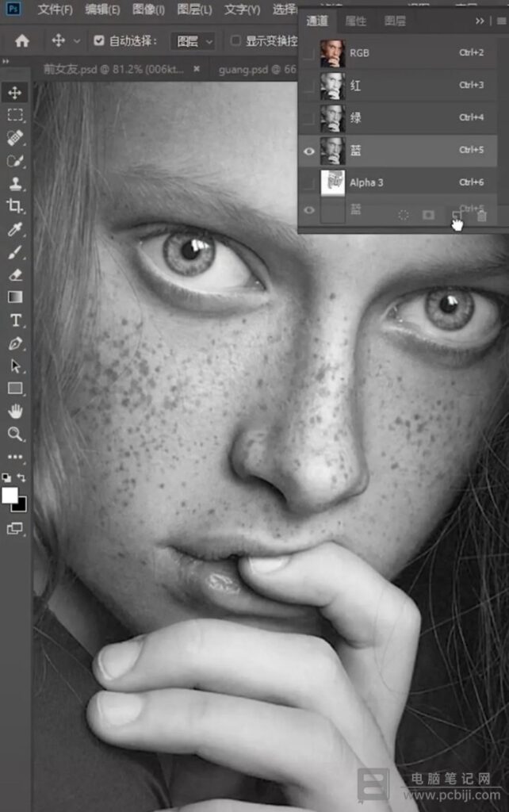This screenshot has height=812, width=509.
Task: Toggle visibility of the RGB channel
Action: [308, 53]
